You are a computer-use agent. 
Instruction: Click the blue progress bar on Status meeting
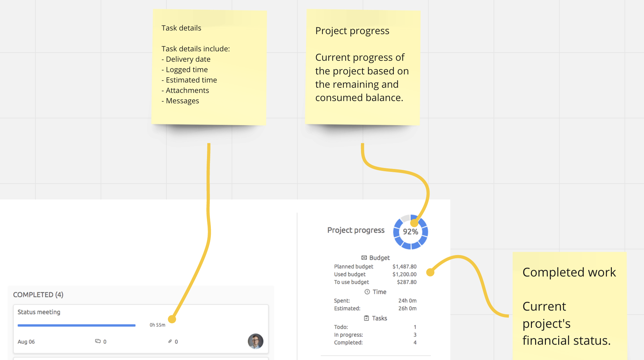76,325
